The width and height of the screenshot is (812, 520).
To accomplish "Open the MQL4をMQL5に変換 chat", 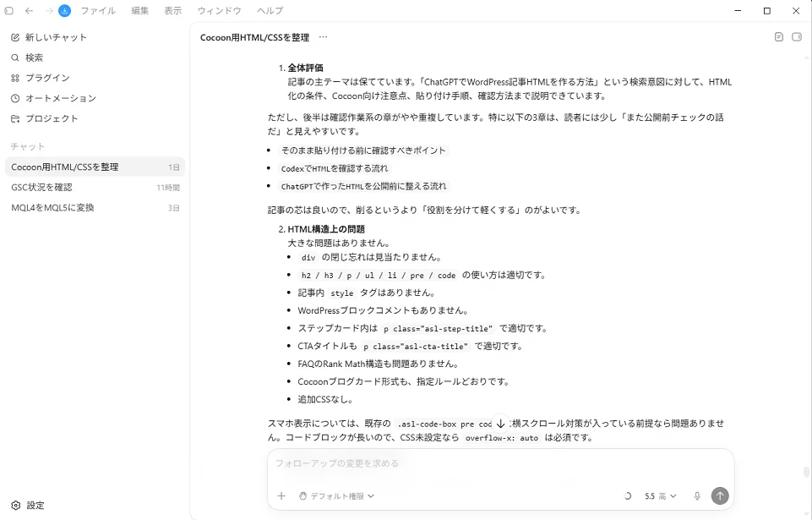I will tap(95, 207).
